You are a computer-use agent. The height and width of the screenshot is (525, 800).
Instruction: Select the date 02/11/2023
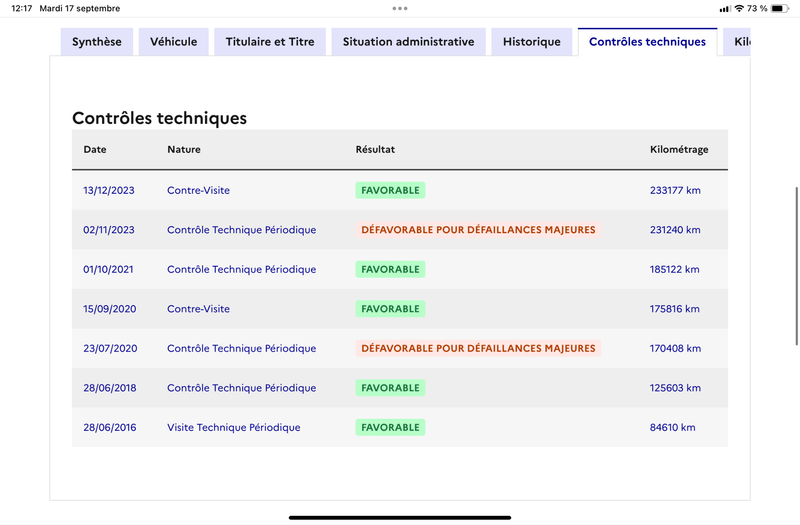coord(109,230)
